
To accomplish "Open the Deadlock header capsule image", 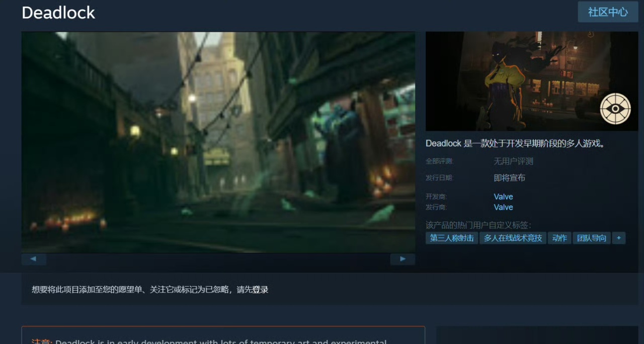I will tap(532, 81).
